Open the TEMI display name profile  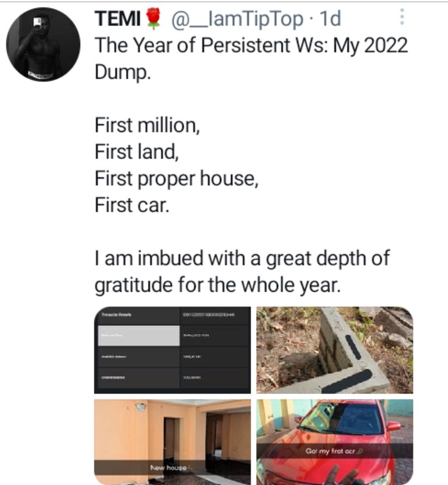[119, 19]
